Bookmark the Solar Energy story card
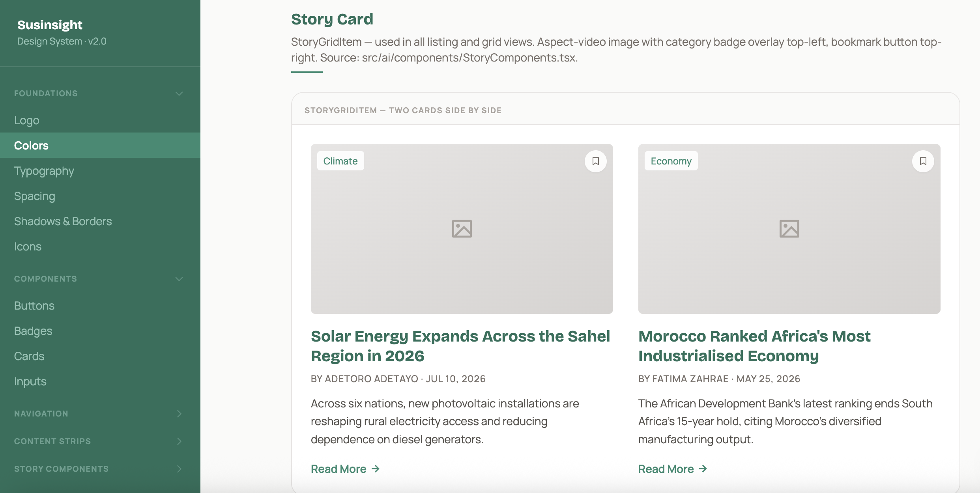Screen dimensions: 980x493 click(595, 161)
